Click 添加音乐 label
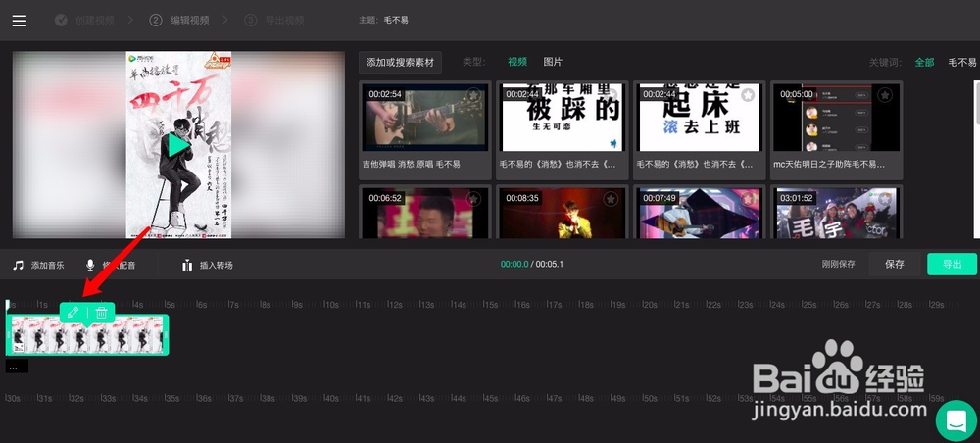The height and width of the screenshot is (443, 980). 47,265
